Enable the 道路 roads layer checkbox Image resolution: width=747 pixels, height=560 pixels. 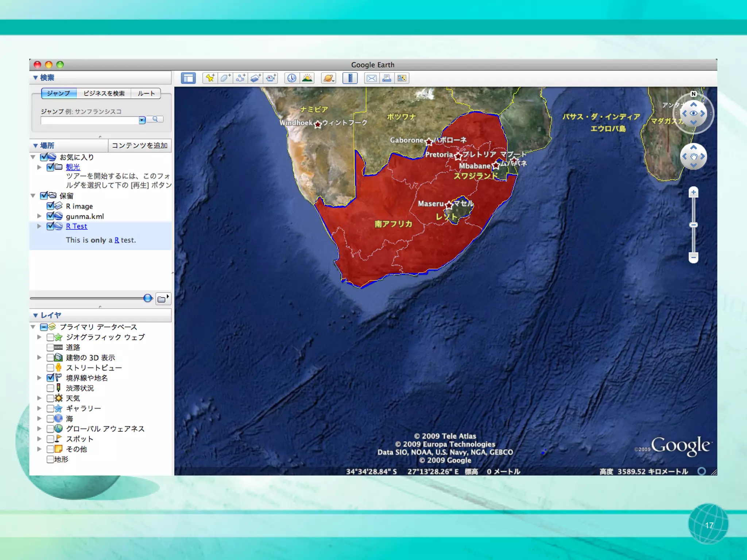click(50, 347)
